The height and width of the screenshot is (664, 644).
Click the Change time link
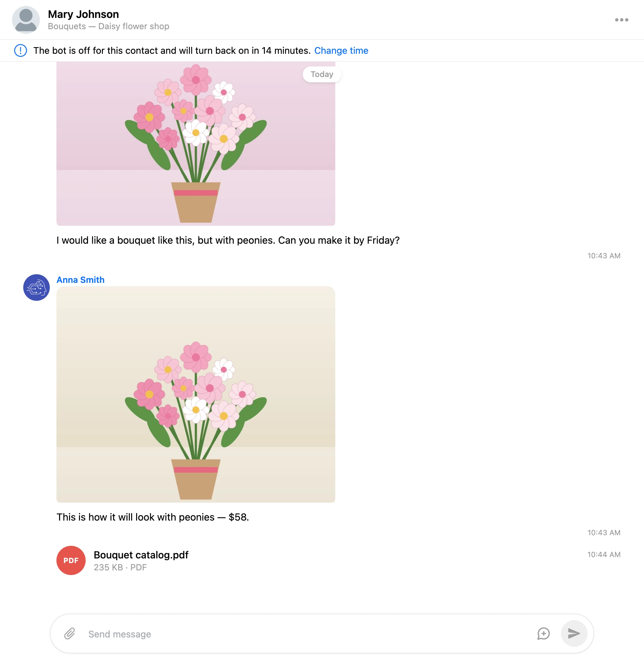pos(341,50)
